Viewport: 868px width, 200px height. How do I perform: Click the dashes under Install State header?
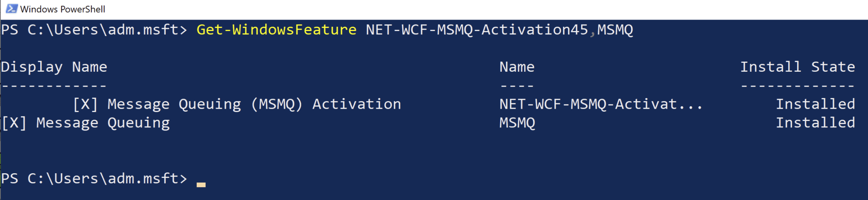click(798, 86)
